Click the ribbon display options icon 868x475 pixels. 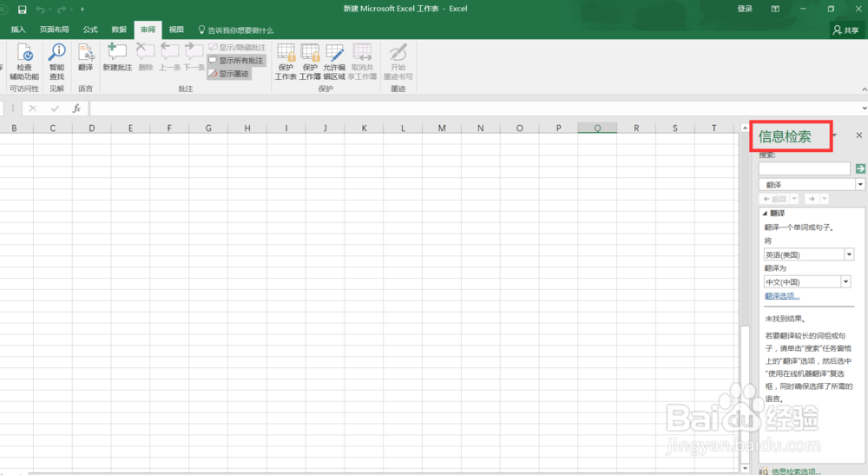[x=775, y=9]
